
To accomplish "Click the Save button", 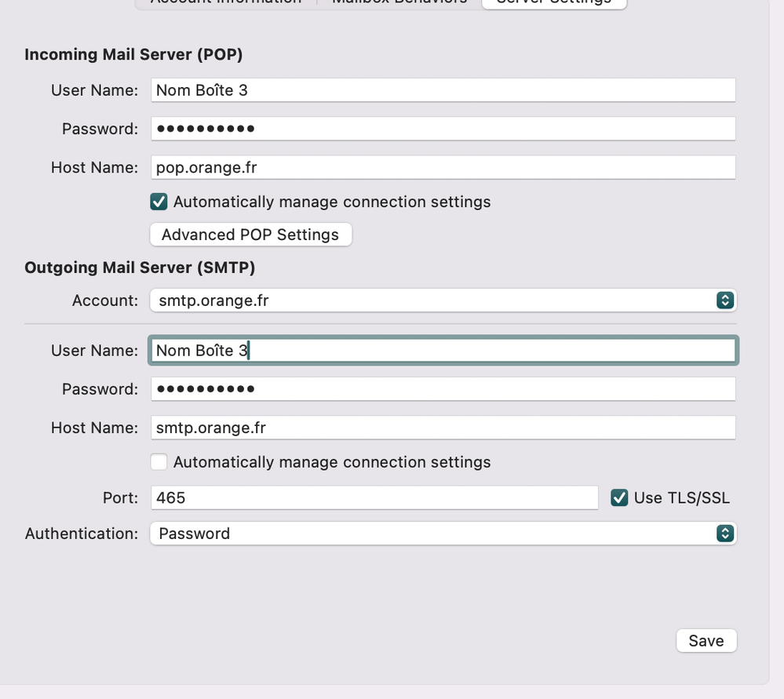I will point(706,640).
